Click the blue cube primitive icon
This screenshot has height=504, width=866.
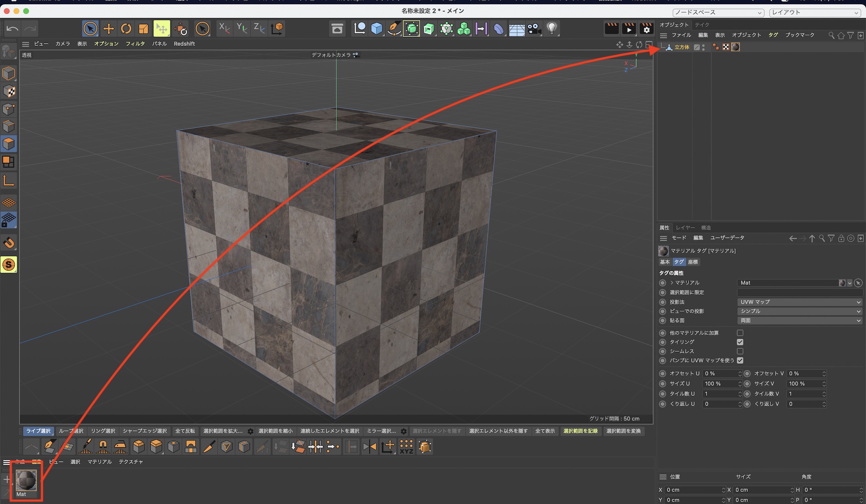click(377, 29)
